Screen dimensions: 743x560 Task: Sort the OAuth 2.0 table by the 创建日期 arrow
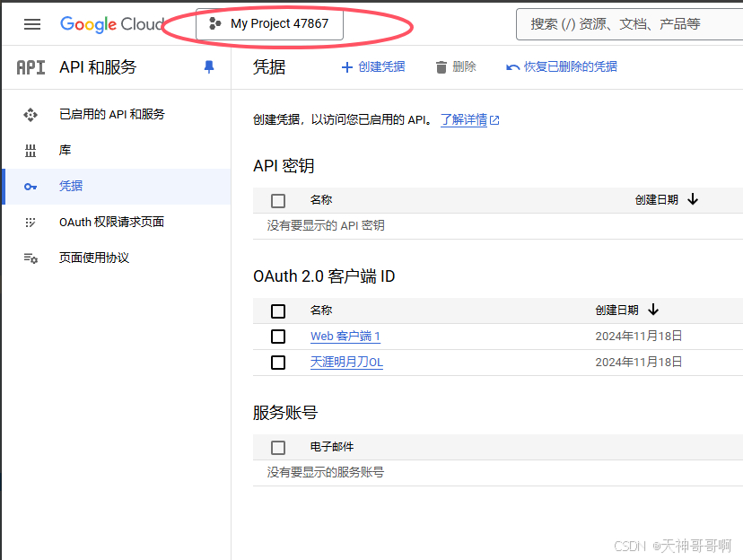(653, 310)
